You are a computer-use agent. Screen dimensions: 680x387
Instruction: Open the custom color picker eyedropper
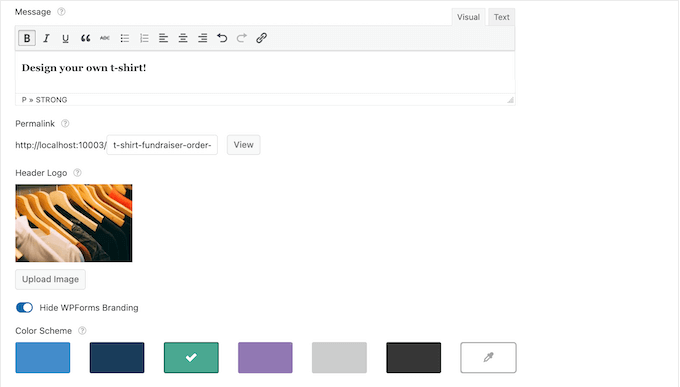click(488, 357)
